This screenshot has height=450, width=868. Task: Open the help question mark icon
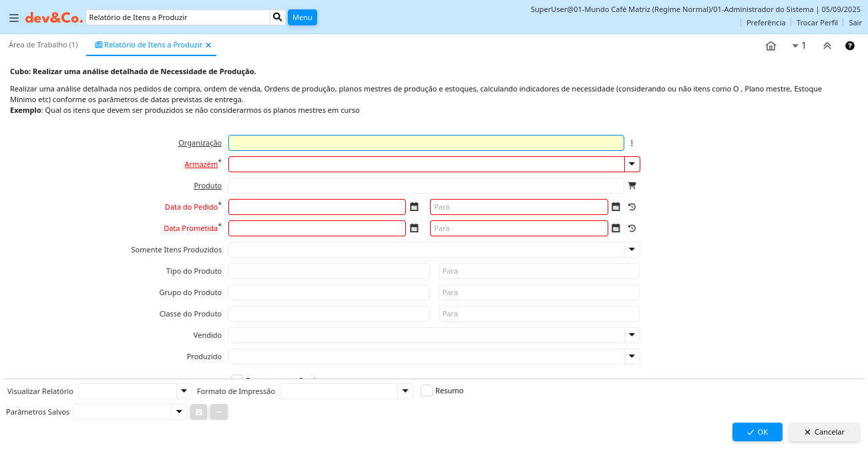tap(850, 46)
